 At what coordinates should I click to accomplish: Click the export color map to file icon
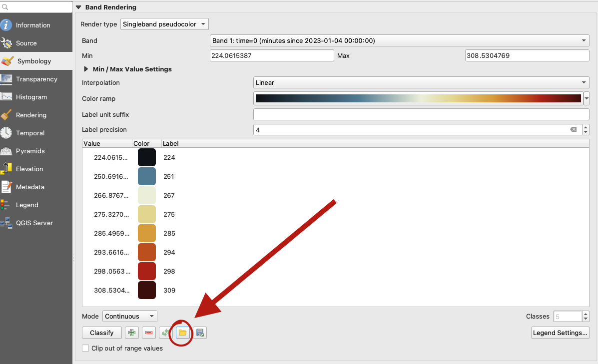click(x=200, y=333)
